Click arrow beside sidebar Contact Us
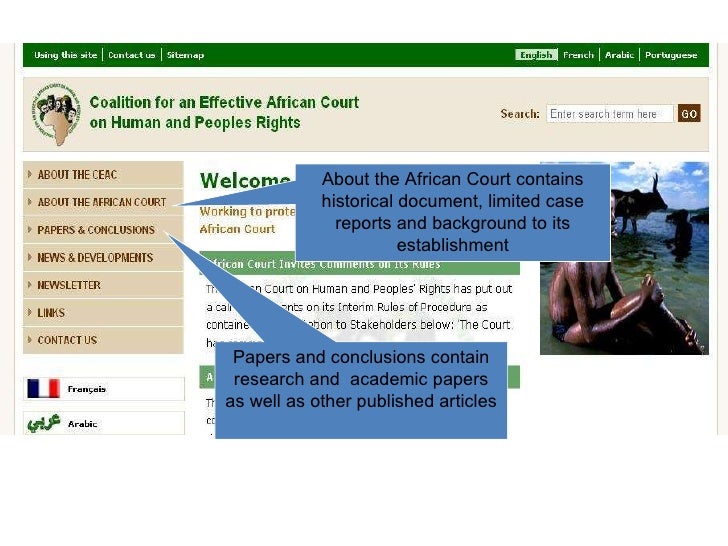Screen dimensions: 728x546 coord(30,339)
